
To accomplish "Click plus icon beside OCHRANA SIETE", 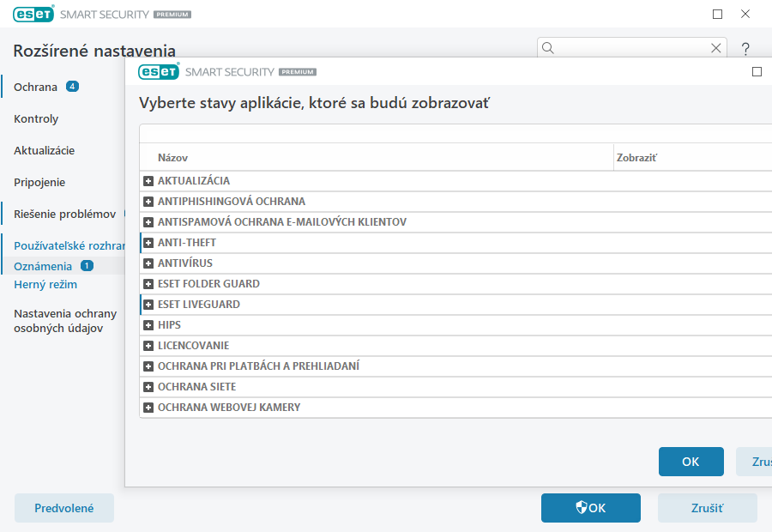I will (148, 387).
